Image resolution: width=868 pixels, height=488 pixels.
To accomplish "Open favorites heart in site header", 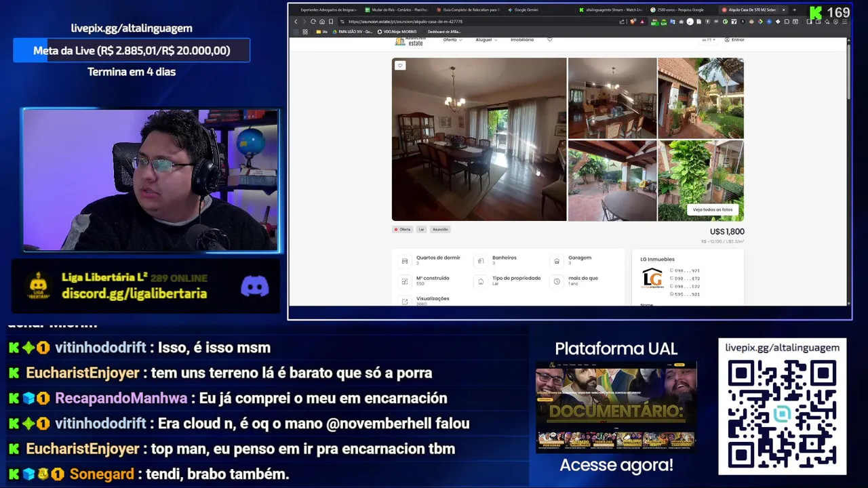I will click(549, 39).
